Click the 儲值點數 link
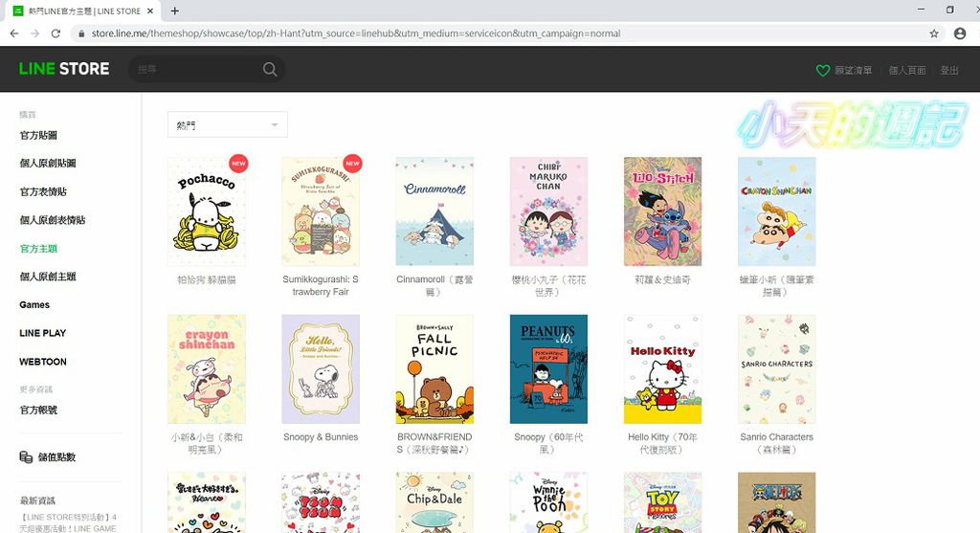 coord(56,457)
